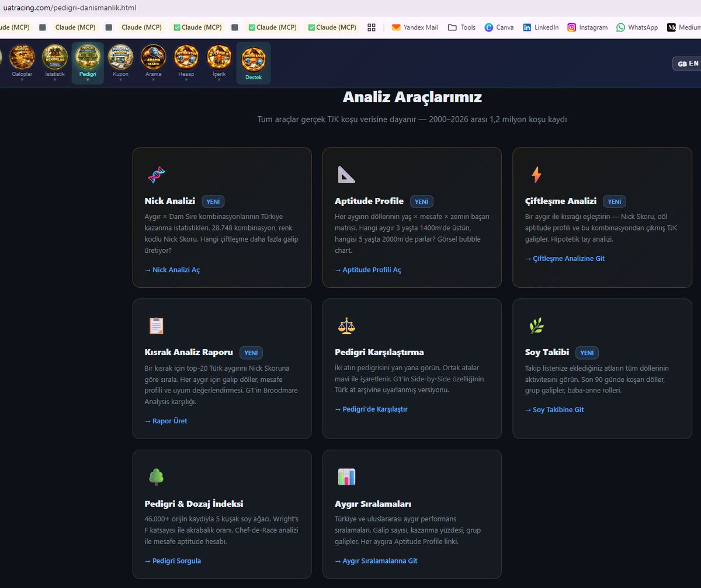701x588 pixels.
Task: Go to Çiftleşme Analizine Git link
Action: tap(565, 258)
